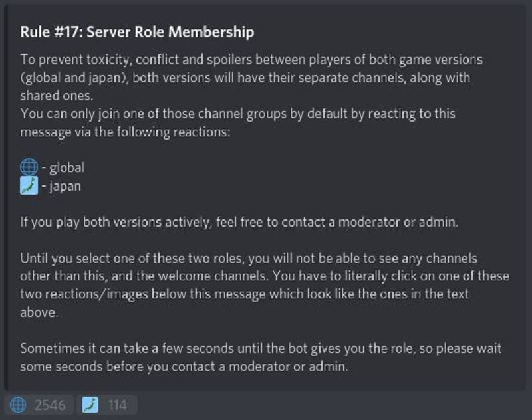
Task: Click the line starting "To prevent toxicity"
Action: click(x=251, y=60)
